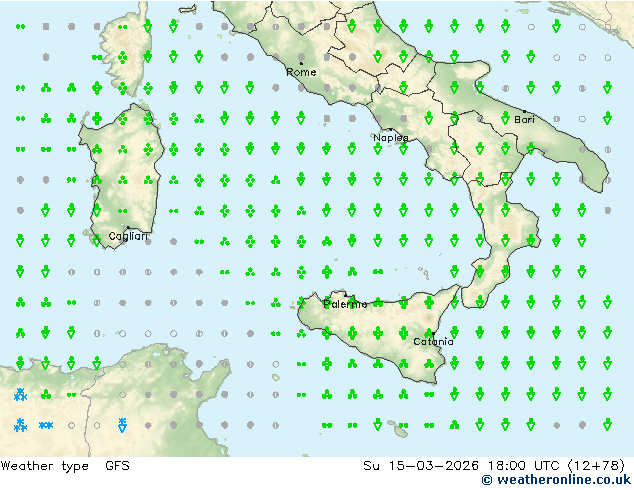Screen dimensions: 634x490
Task: Click the blue horizontal double-snowflake icon
Action: click(46, 425)
